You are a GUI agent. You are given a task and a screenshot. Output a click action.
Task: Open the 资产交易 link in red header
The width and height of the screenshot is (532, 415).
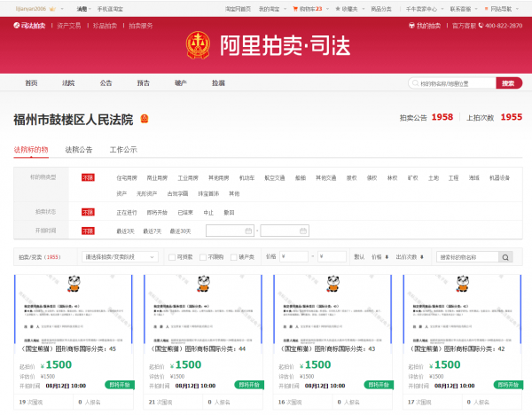coord(69,26)
